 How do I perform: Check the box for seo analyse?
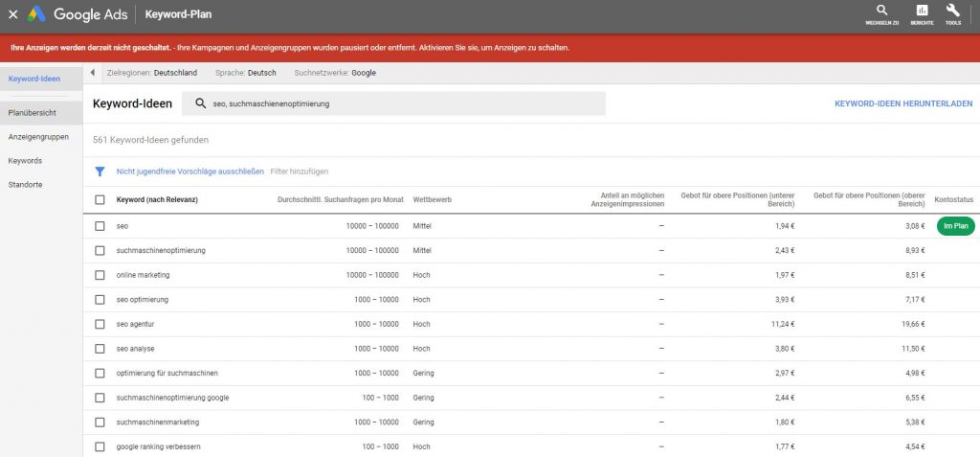tap(100, 349)
